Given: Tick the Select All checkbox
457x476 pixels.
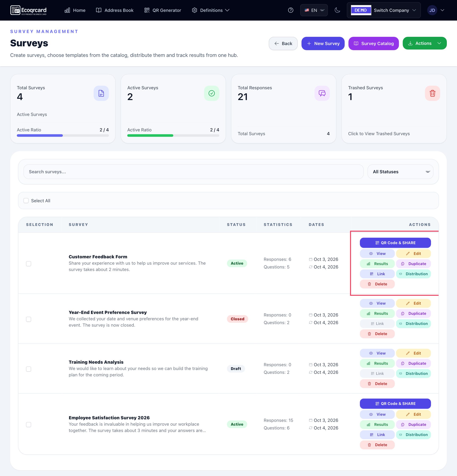Looking at the screenshot, I should pyautogui.click(x=26, y=201).
